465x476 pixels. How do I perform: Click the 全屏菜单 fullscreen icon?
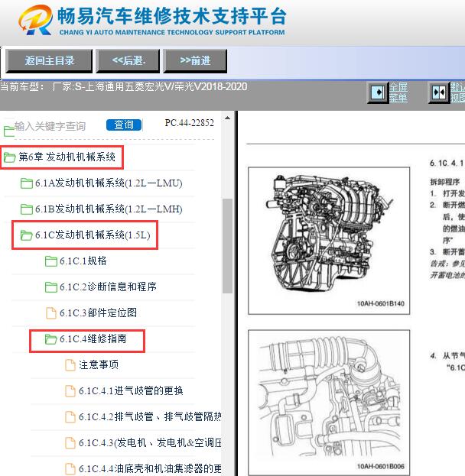pos(378,92)
